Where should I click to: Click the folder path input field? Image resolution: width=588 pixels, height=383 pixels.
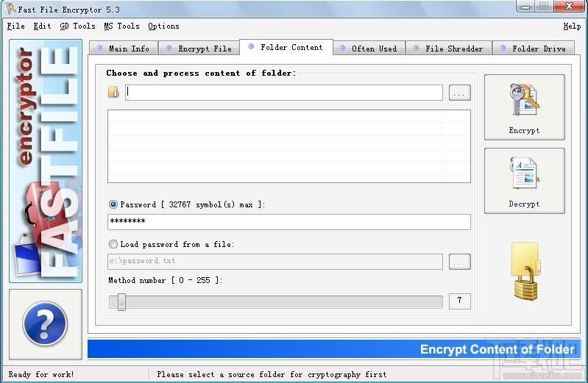(x=284, y=93)
